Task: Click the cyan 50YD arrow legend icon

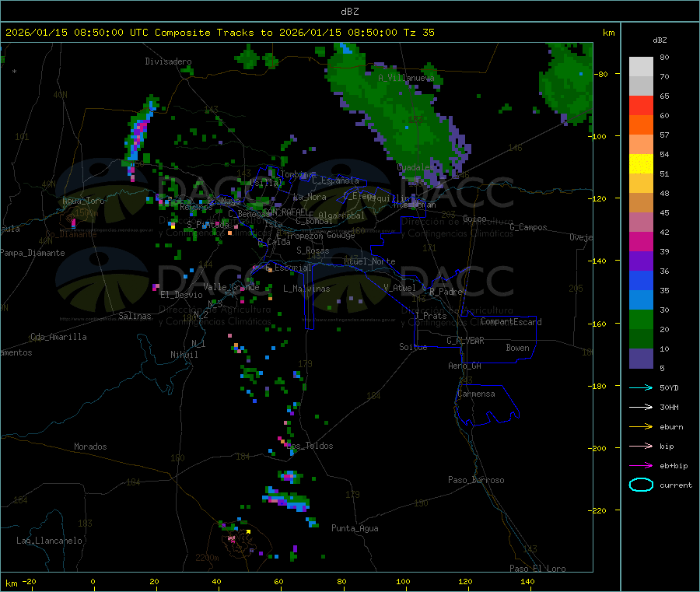Action: click(641, 387)
